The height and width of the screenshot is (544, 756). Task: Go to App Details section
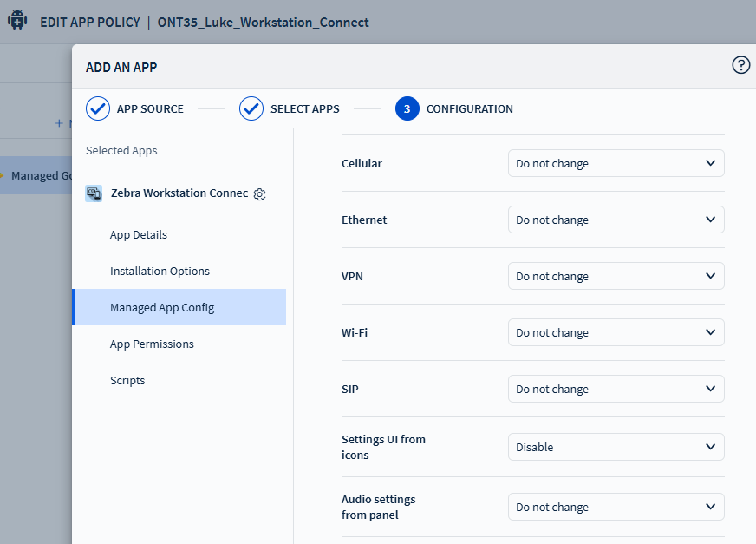(139, 234)
